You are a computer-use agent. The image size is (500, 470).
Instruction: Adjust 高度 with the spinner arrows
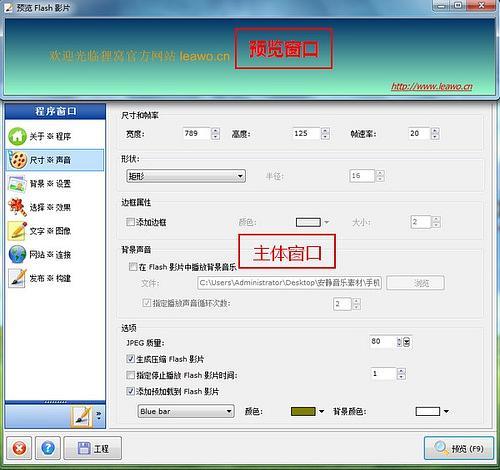coord(325,134)
